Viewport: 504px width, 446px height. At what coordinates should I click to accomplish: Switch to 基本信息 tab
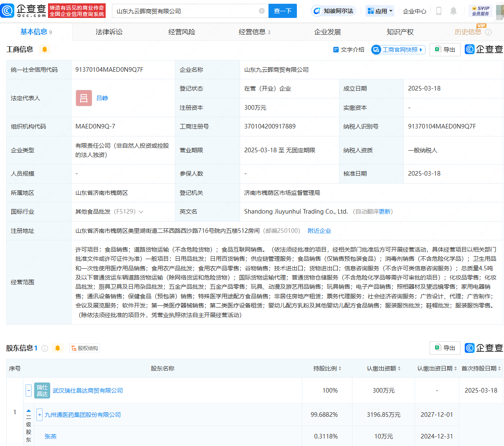click(x=36, y=32)
